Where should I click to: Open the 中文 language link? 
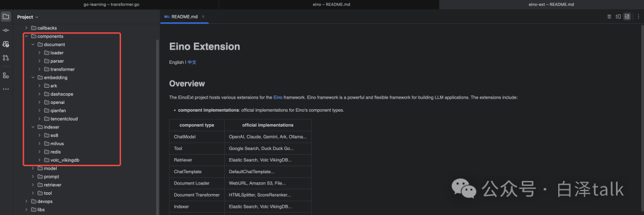[192, 63]
